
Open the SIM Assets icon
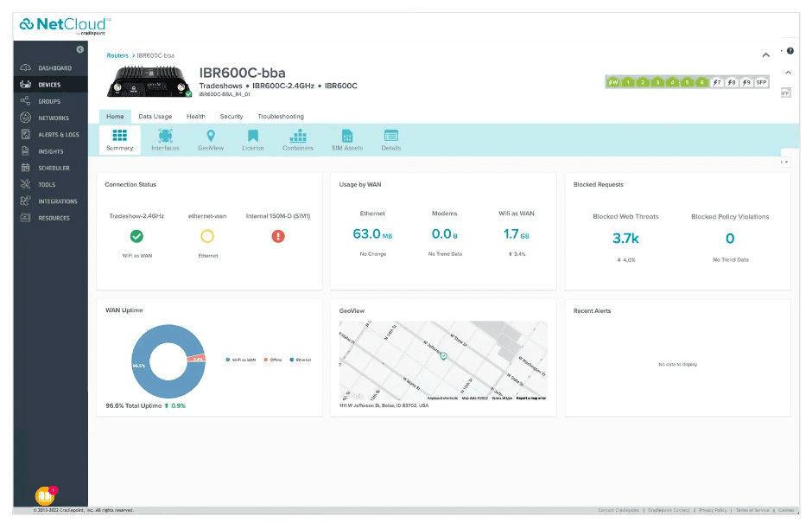347,136
